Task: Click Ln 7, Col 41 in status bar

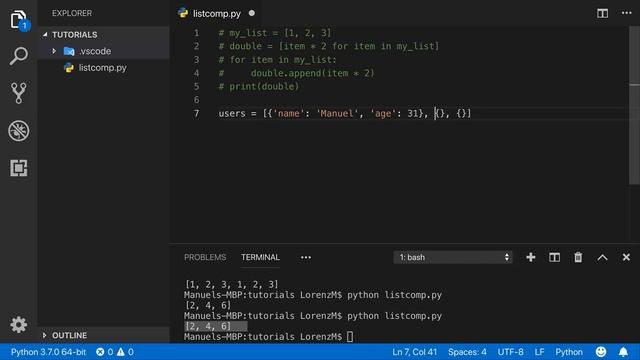Action: [414, 352]
